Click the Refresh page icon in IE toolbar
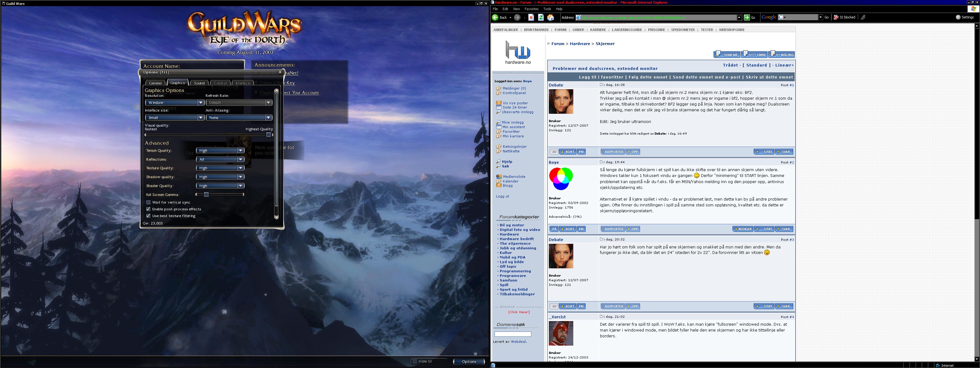 (541, 17)
